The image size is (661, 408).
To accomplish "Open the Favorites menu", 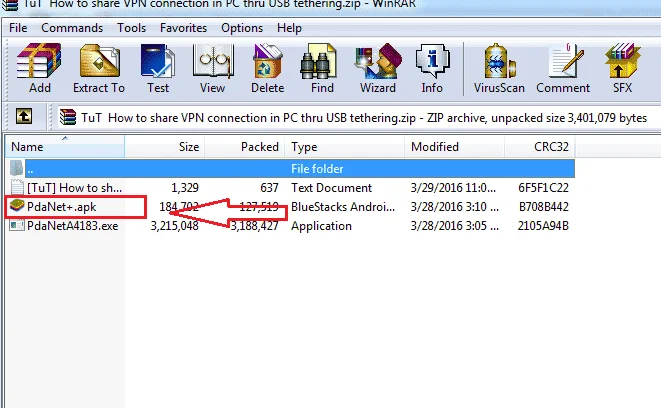I will (183, 28).
